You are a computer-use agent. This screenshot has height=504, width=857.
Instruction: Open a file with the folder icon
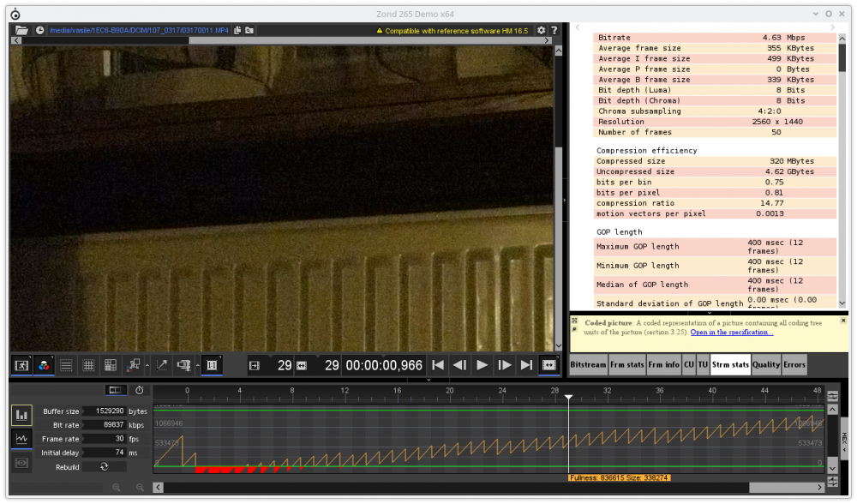[21, 30]
